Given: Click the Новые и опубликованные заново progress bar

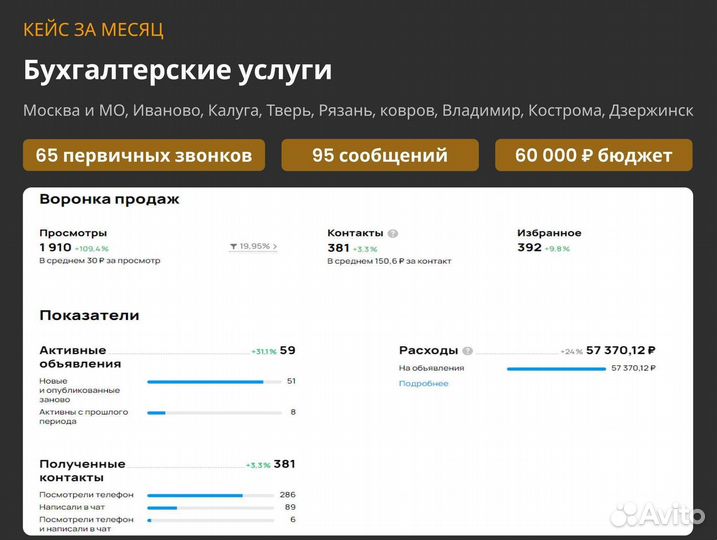Looking at the screenshot, I should [x=214, y=382].
